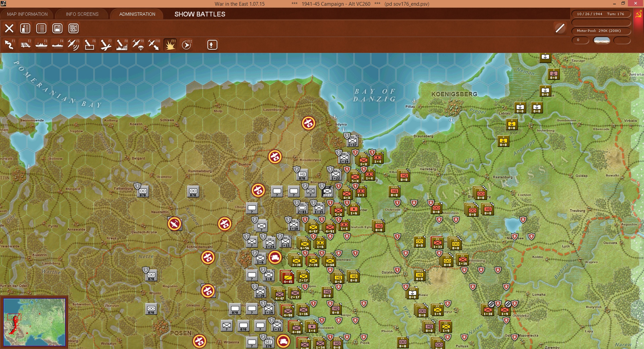The height and width of the screenshot is (349, 644).
Task: Close the screen with the X toolbar icon
Action: click(9, 29)
